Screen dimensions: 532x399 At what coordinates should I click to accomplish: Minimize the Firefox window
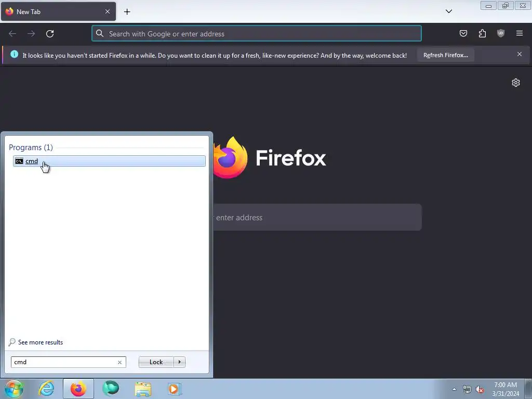pyautogui.click(x=488, y=6)
